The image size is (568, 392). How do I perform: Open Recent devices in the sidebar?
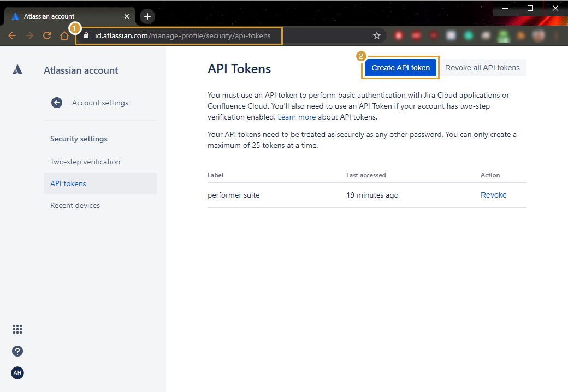[x=75, y=205]
